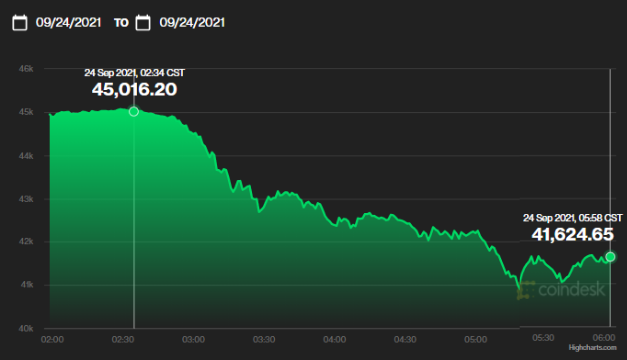Edit the end date 09/24/2021 field

(192, 22)
